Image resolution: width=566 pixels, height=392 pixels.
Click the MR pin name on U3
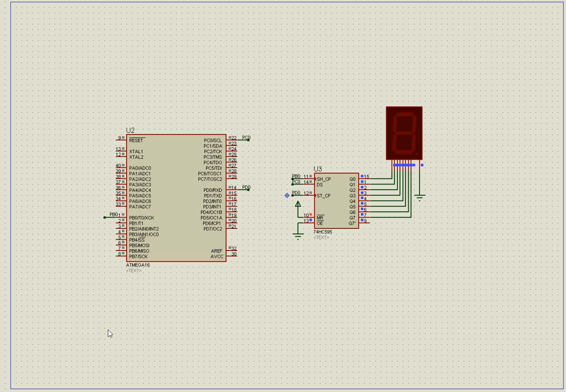(320, 218)
